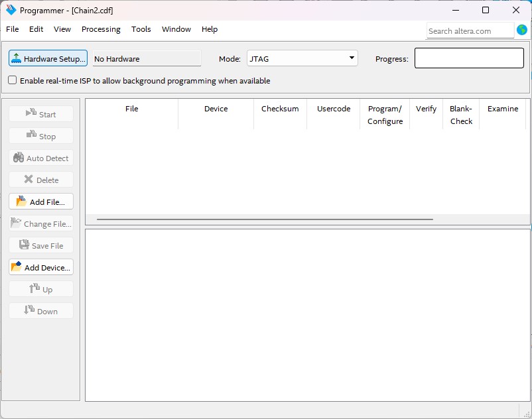Click the Usercode column header
This screenshot has width=532, height=419.
coord(334,114)
